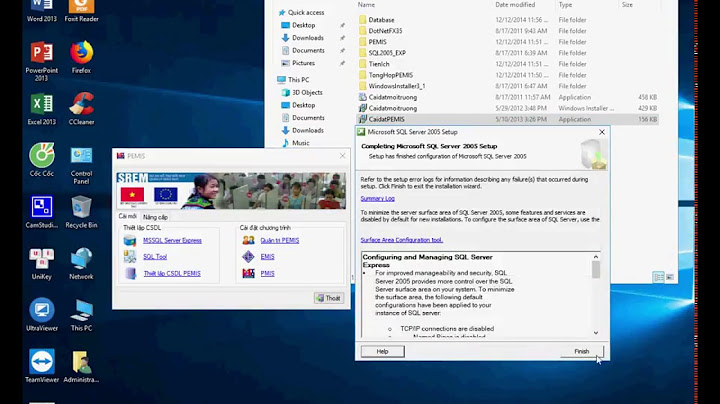Open Recycle Bin on desktop
This screenshot has height=404, width=720.
[x=81, y=212]
